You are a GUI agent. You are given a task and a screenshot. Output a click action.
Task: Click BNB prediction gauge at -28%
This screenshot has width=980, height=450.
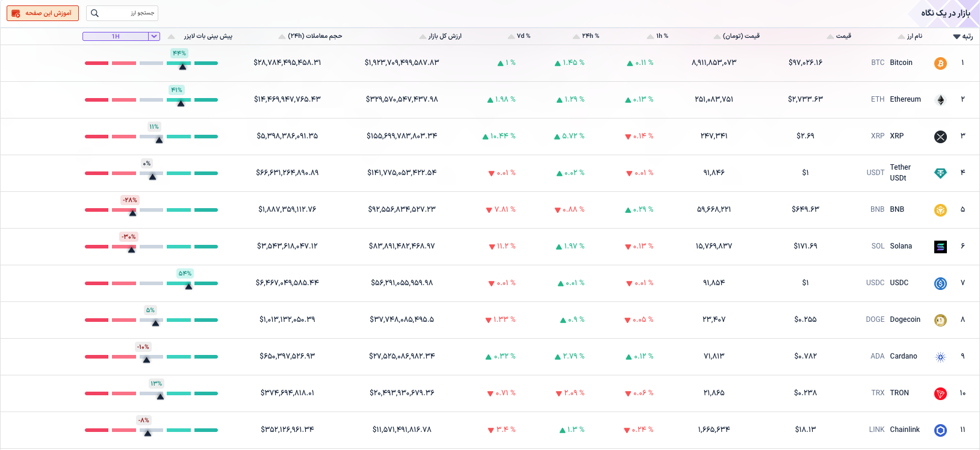click(151, 206)
